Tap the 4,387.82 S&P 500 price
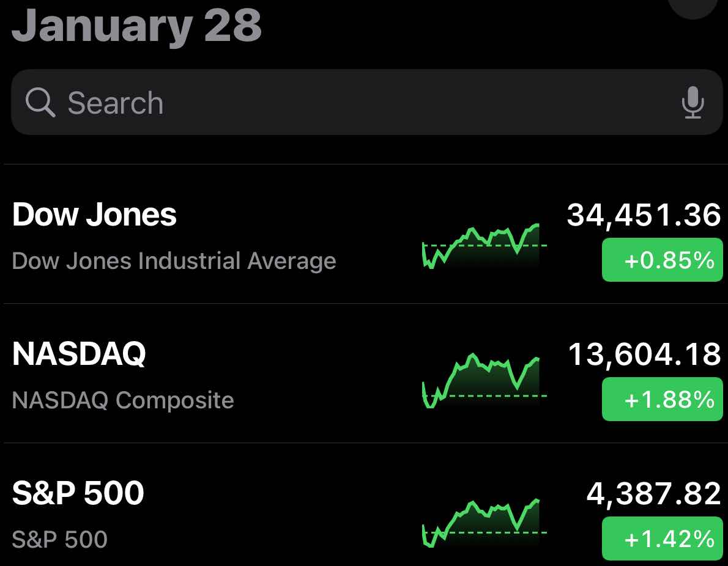728x566 pixels. [x=654, y=494]
